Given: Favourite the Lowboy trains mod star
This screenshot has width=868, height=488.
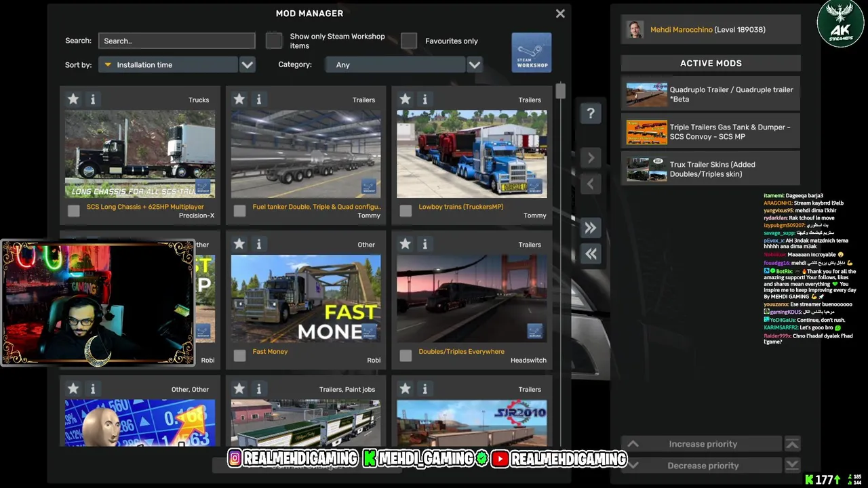Looking at the screenshot, I should pos(406,100).
